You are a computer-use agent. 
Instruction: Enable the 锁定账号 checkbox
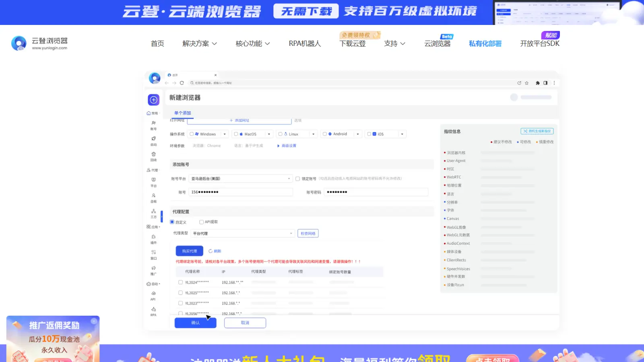pos(298,179)
